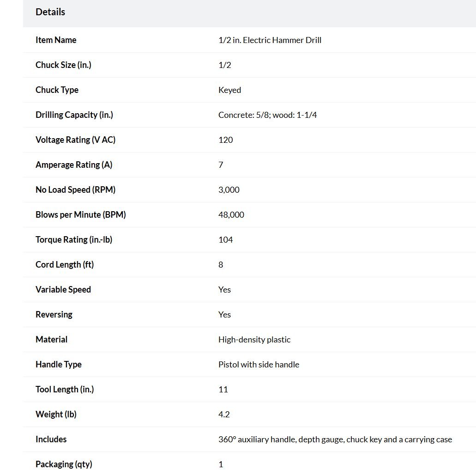
Task: Click the Weight (lb) label
Action: point(56,414)
